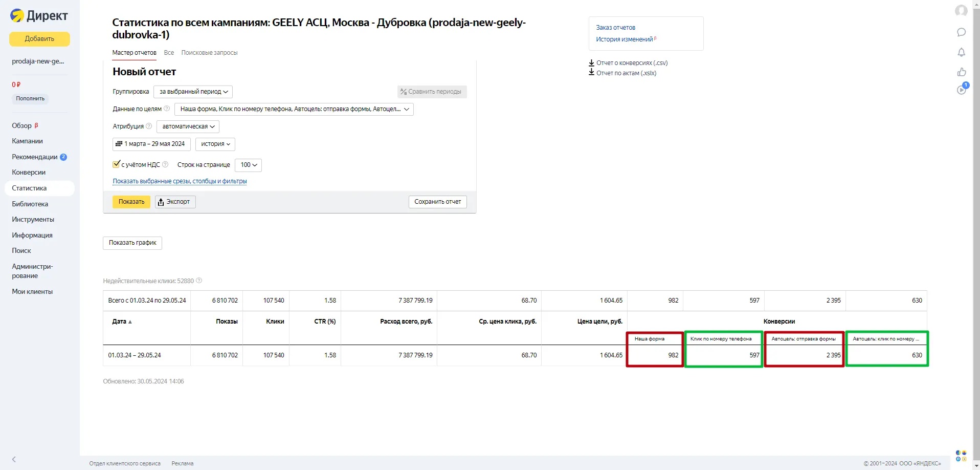This screenshot has height=470, width=980.
Task: Collapse the left sidebar with arrow
Action: [14, 459]
